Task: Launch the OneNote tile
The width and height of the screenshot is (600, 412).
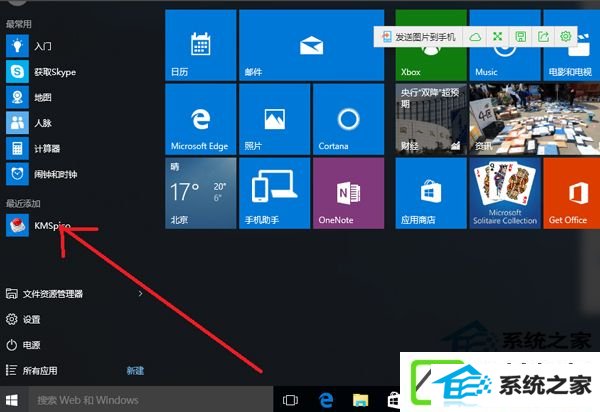Action: coord(349,193)
